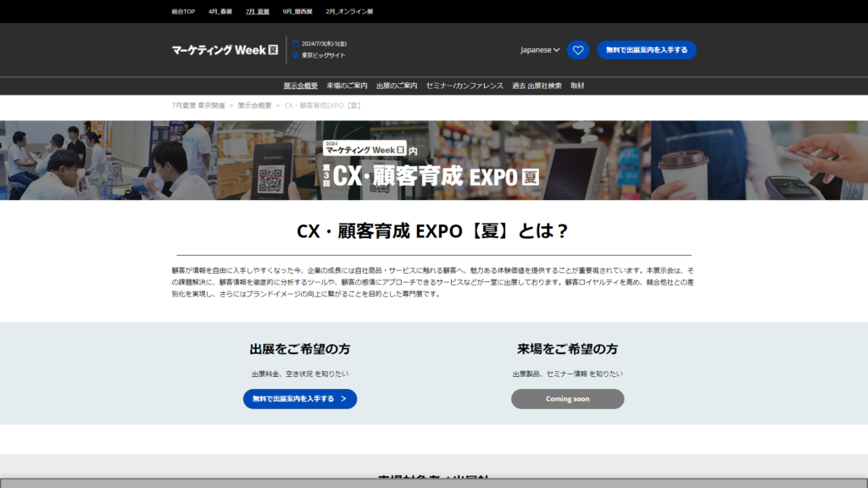Click the 東京ビッグサイト venue text

click(323, 55)
